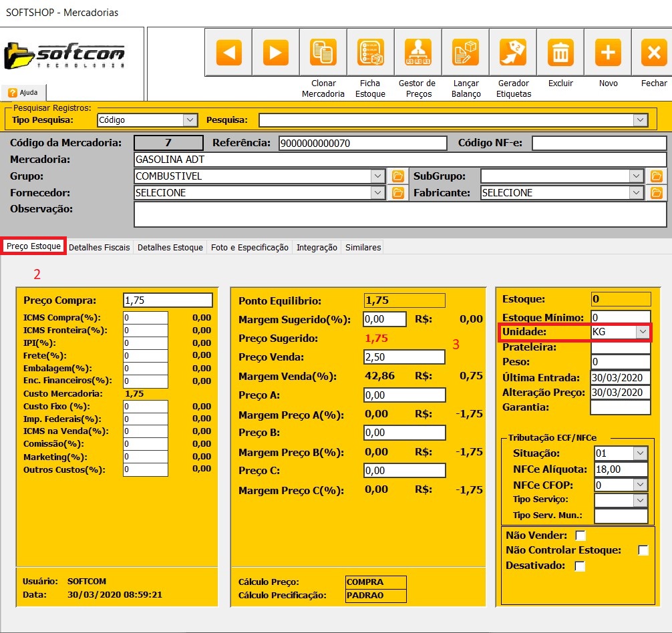Image resolution: width=672 pixels, height=633 pixels.
Task: Click the Ajuda help button
Action: point(23,93)
